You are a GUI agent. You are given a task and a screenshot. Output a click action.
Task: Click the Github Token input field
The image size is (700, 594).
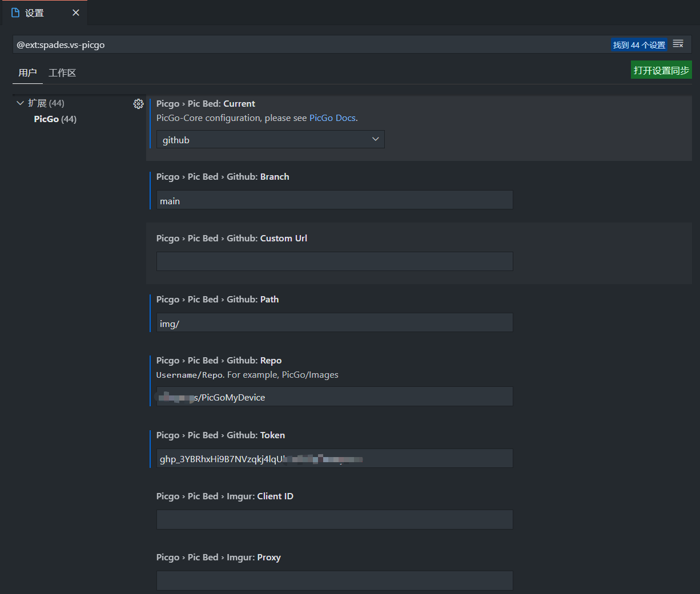[x=335, y=458]
